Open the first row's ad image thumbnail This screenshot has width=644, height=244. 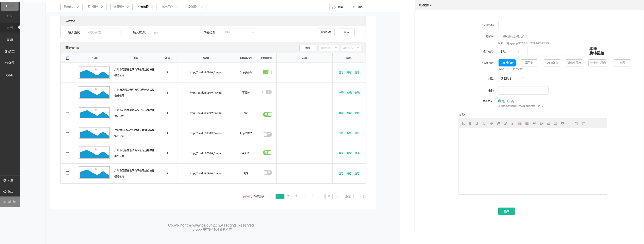[94, 73]
